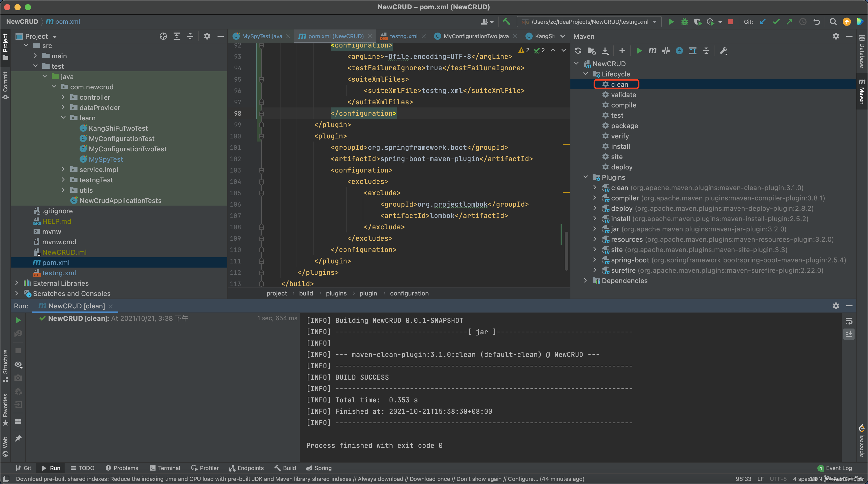The image size is (868, 484).
Task: Click Git Update Project arrow icon
Action: click(x=763, y=21)
